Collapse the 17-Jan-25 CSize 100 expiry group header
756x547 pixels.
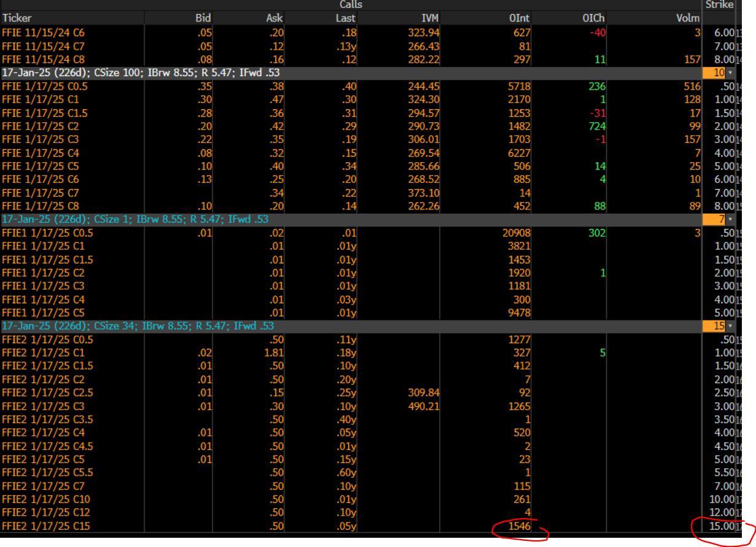[x=350, y=72]
